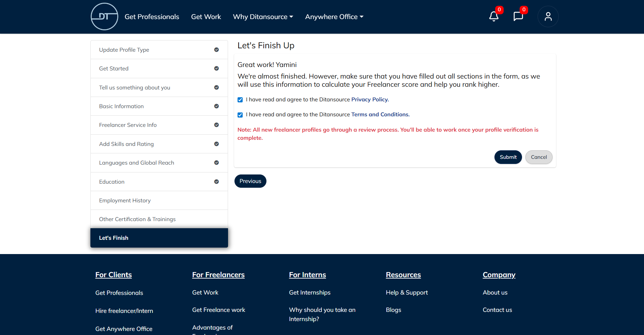Select the Let's Finish step

tap(159, 238)
